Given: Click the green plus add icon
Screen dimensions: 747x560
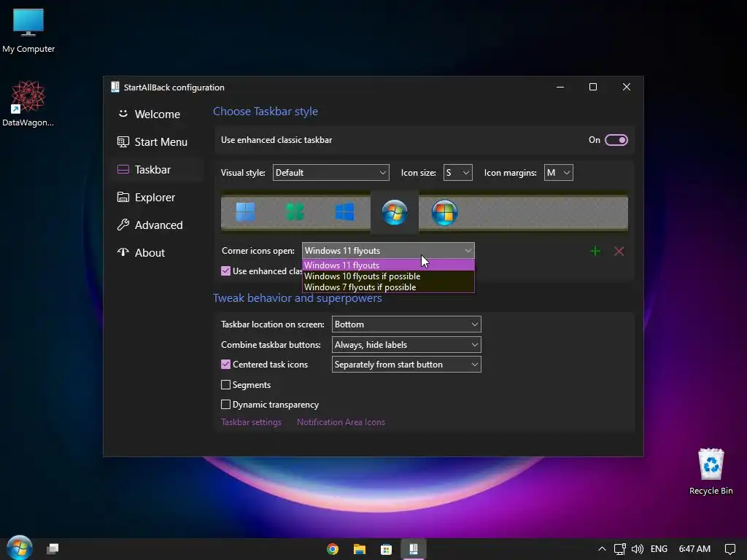Looking at the screenshot, I should [x=595, y=251].
